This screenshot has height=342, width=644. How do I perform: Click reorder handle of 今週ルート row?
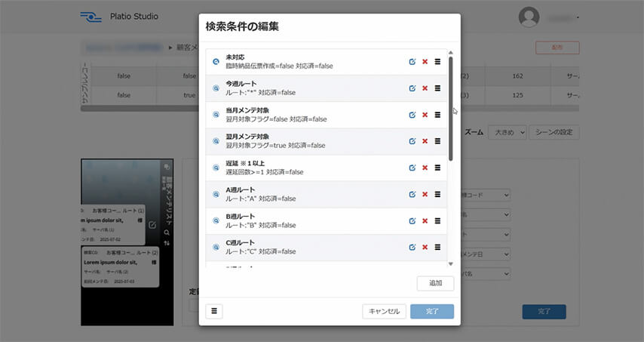(x=437, y=88)
